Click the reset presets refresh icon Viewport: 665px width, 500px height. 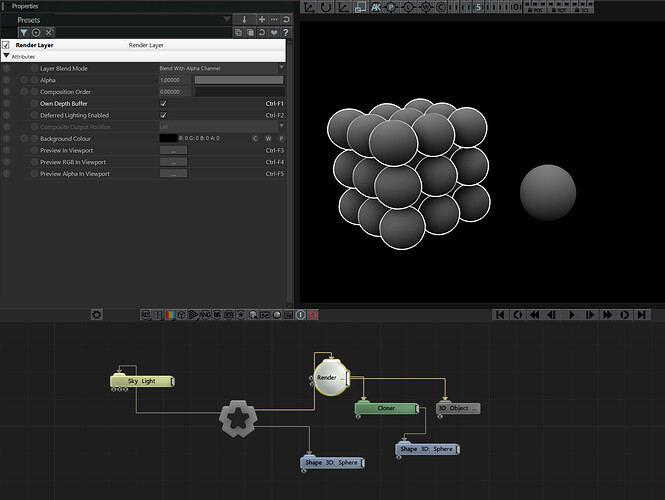click(286, 20)
